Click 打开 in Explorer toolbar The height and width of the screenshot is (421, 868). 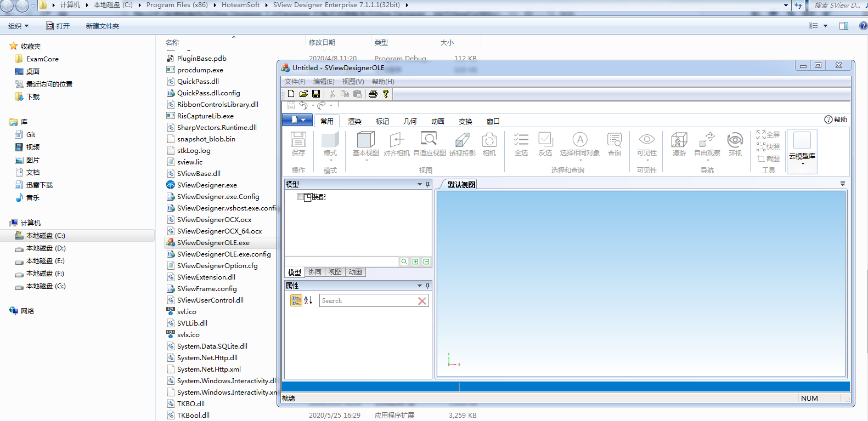tap(58, 26)
